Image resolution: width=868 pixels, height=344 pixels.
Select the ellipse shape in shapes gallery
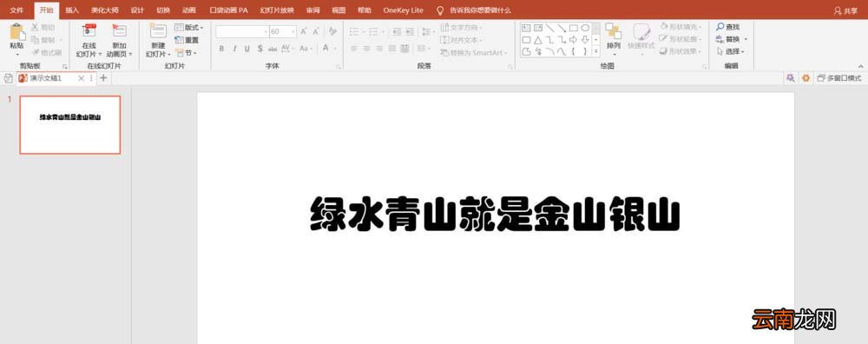585,28
